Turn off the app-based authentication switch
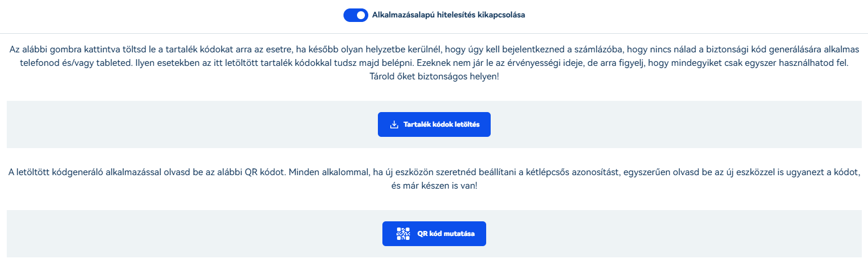This screenshot has height=263, width=868. (356, 15)
